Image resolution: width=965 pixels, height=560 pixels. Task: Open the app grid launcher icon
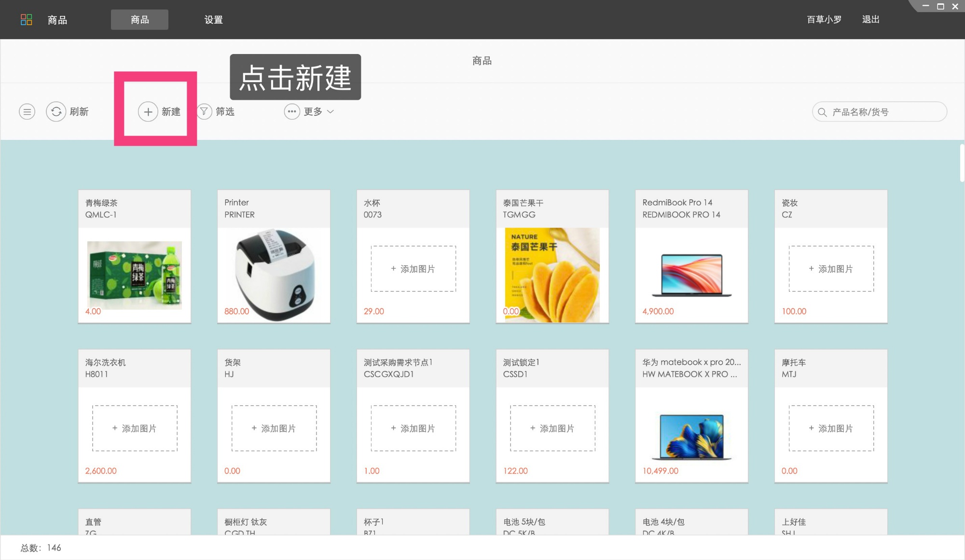tap(27, 19)
